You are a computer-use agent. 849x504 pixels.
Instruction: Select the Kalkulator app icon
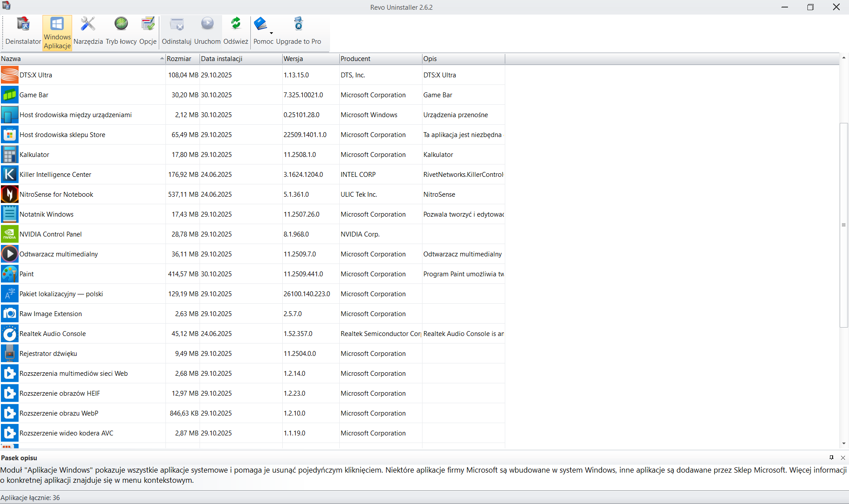point(9,155)
